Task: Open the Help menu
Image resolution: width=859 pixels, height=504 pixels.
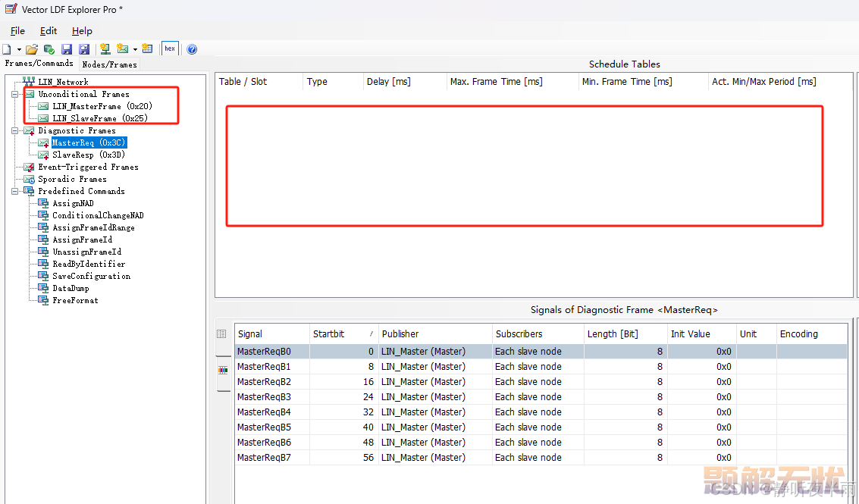Action: pos(82,30)
